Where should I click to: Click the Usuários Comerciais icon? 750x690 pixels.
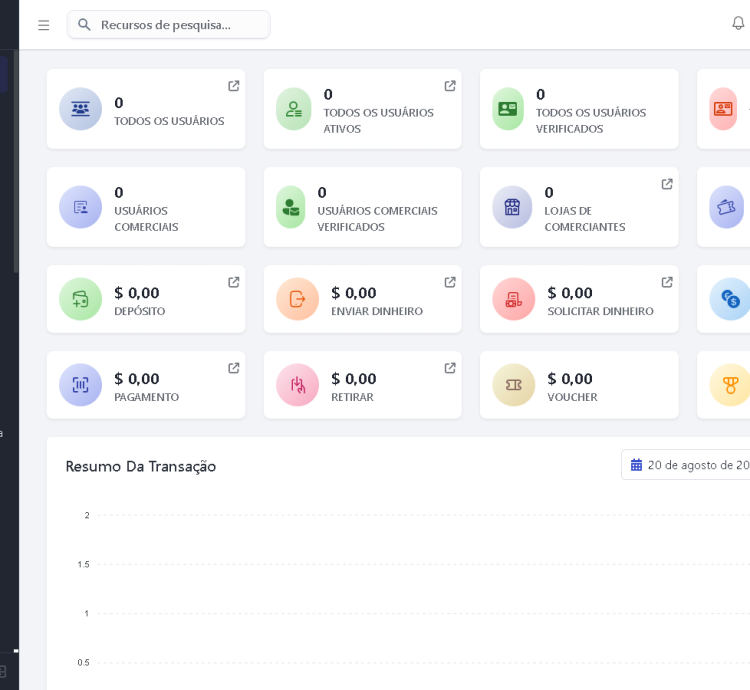[80, 207]
